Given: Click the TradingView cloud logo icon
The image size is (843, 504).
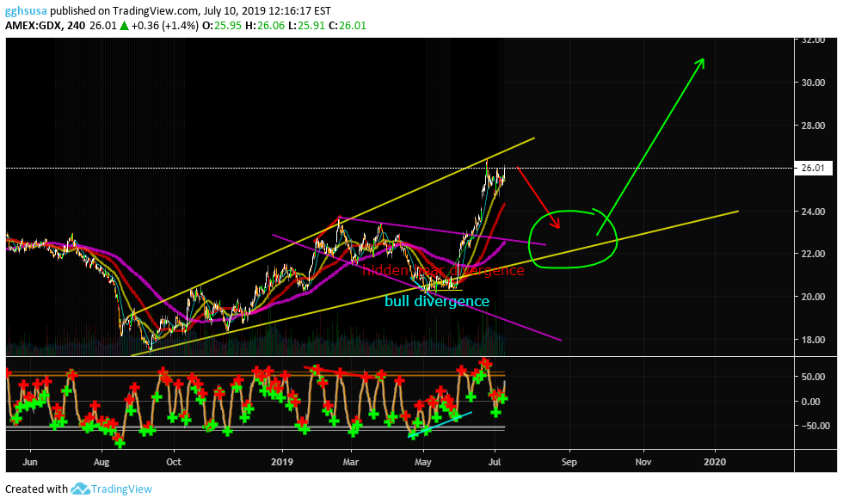Looking at the screenshot, I should pos(80,489).
